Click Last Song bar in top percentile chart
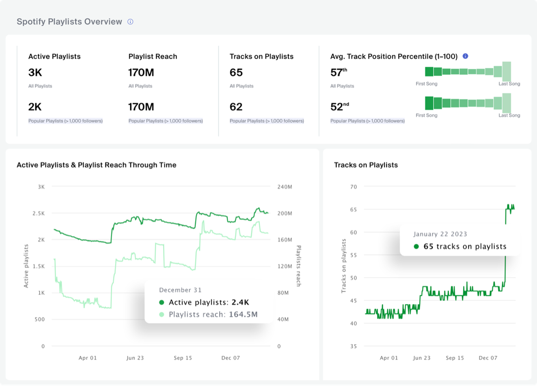 tap(506, 71)
